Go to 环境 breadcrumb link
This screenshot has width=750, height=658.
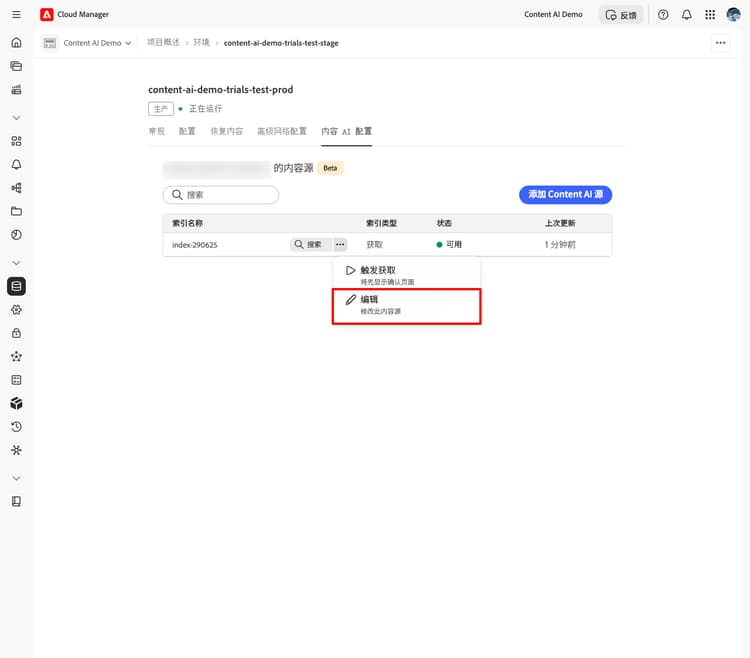tap(201, 43)
